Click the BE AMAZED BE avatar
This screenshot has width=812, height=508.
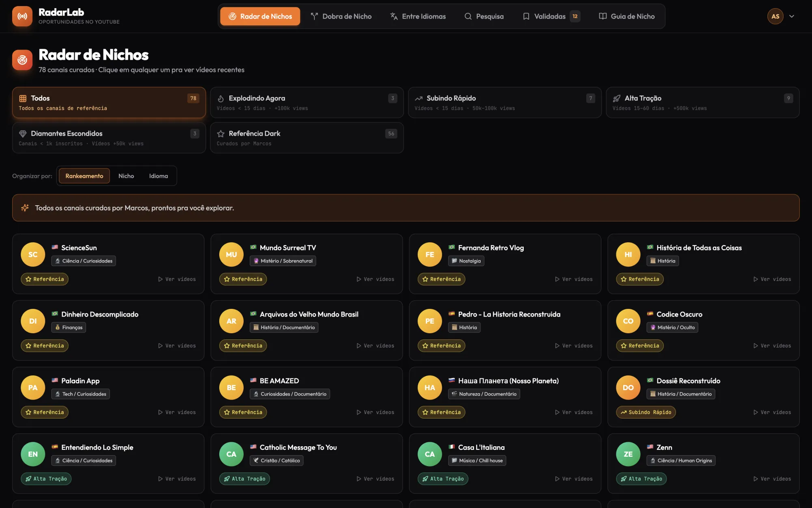click(231, 387)
